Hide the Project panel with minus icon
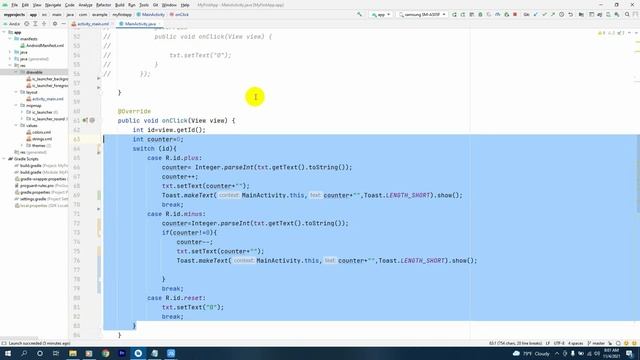Screen dimensions: 640x360 [x=63, y=24]
